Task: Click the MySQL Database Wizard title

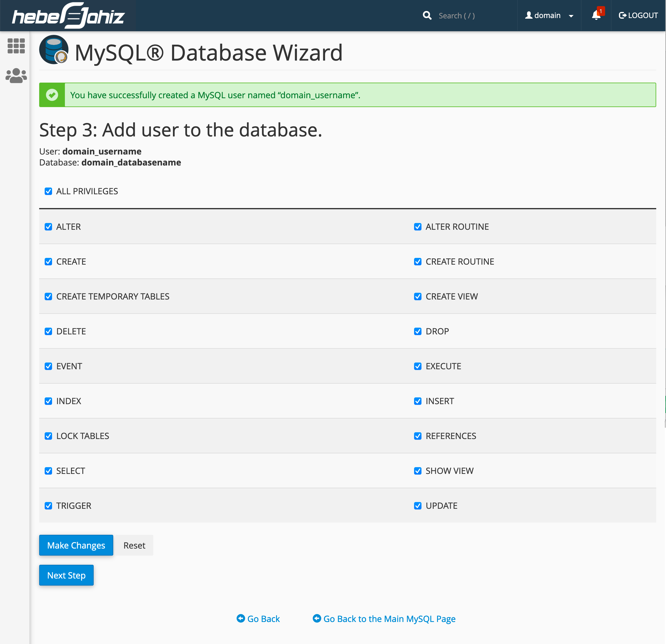Action: (209, 53)
